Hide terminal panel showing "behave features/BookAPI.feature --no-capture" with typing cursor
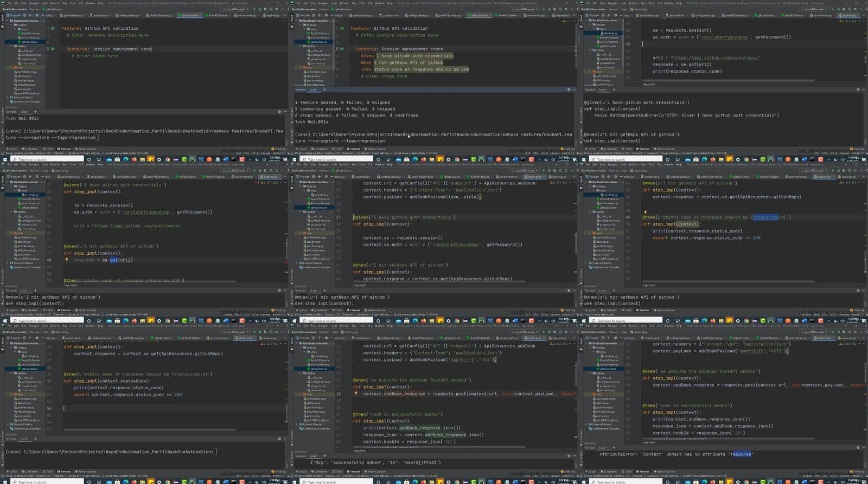 (285, 112)
